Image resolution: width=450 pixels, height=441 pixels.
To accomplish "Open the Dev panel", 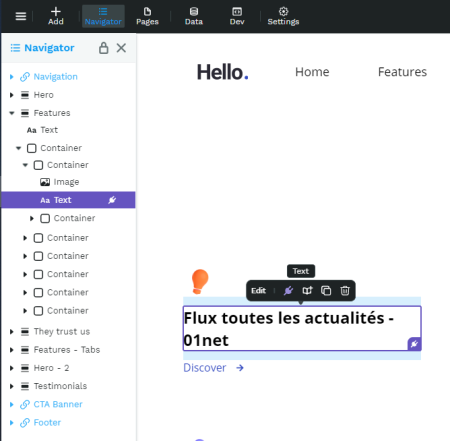I will [237, 16].
